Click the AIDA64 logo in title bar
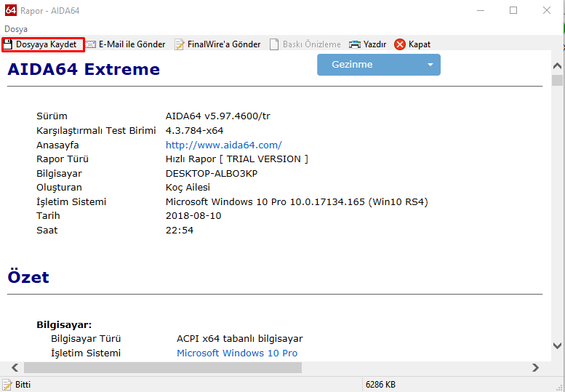This screenshot has width=565, height=392. [10, 10]
